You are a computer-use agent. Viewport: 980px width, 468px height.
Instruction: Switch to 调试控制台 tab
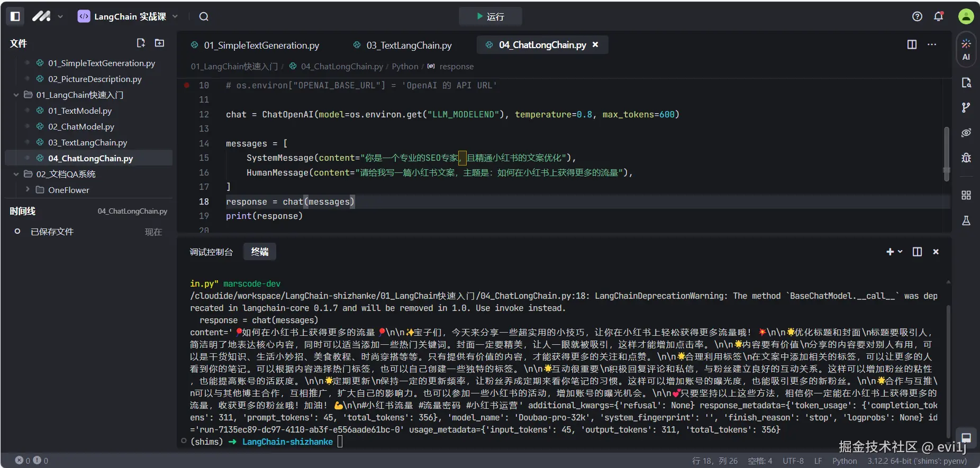(211, 252)
